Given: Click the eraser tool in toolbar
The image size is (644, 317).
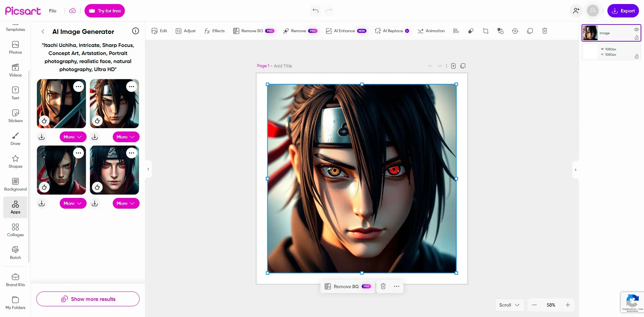Looking at the screenshot, I should click(x=471, y=31).
